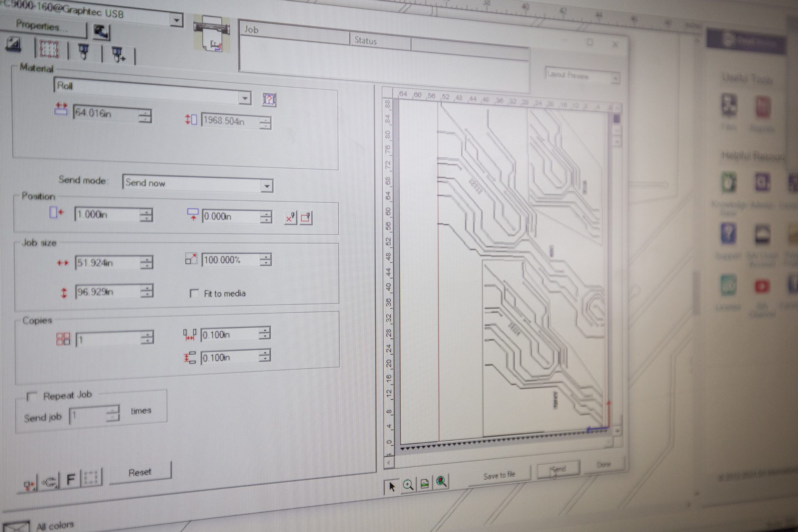The image size is (798, 532).
Task: Click the image preview display icon
Action: [425, 483]
